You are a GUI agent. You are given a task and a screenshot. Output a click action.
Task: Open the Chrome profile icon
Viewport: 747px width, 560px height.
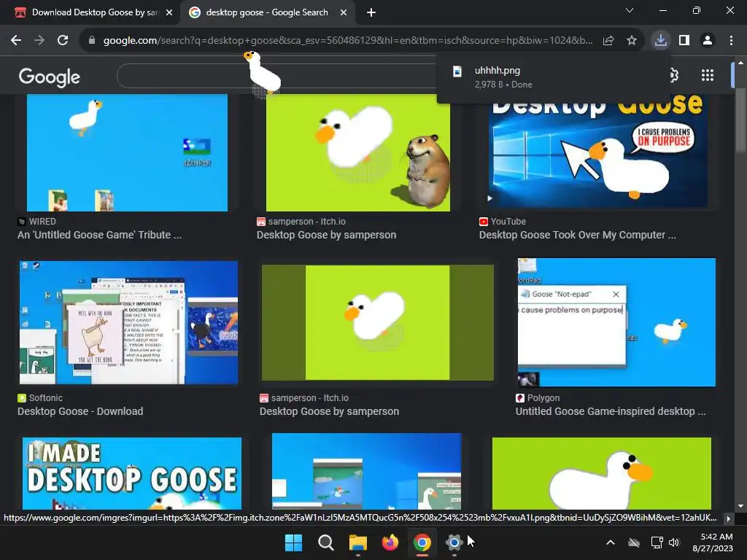pyautogui.click(x=708, y=41)
